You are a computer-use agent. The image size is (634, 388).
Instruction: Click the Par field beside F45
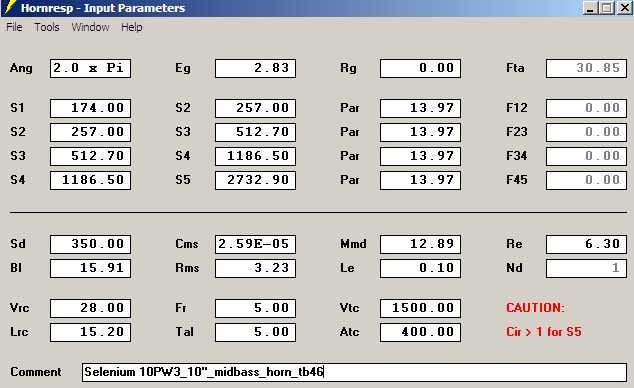(x=421, y=180)
